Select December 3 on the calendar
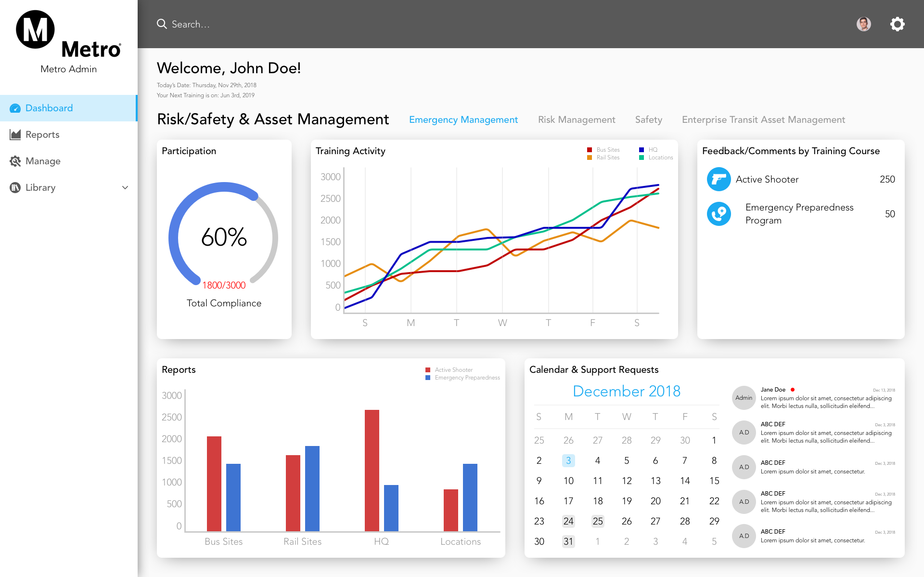924x577 pixels. click(x=568, y=460)
